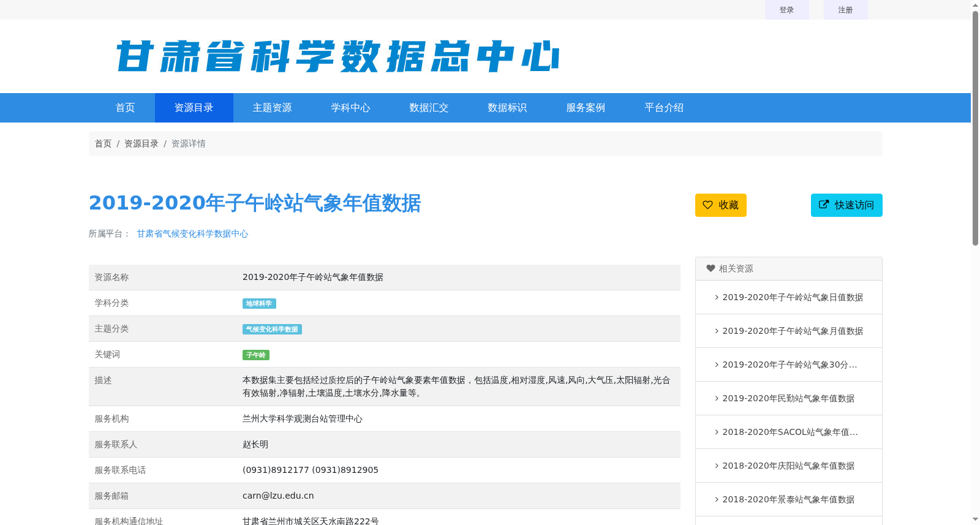Click the page title 2019-2020年子午岭站气象年值数据
This screenshot has width=980, height=525.
tap(255, 203)
